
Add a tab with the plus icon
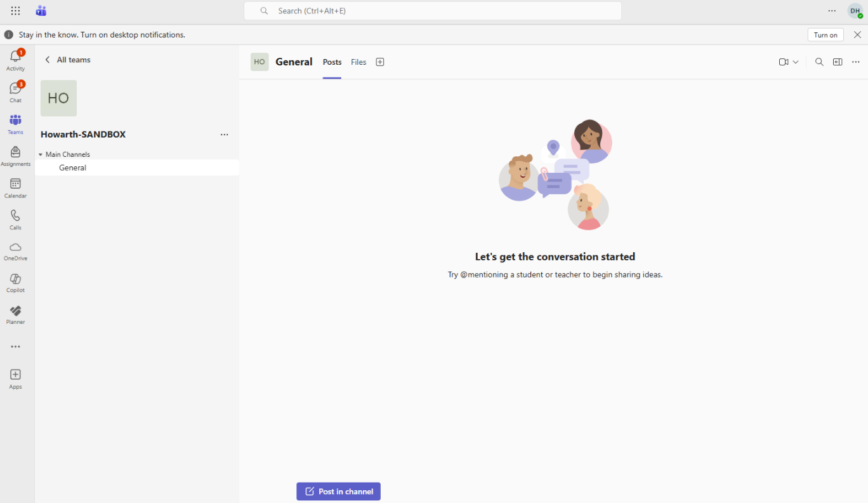coord(380,62)
